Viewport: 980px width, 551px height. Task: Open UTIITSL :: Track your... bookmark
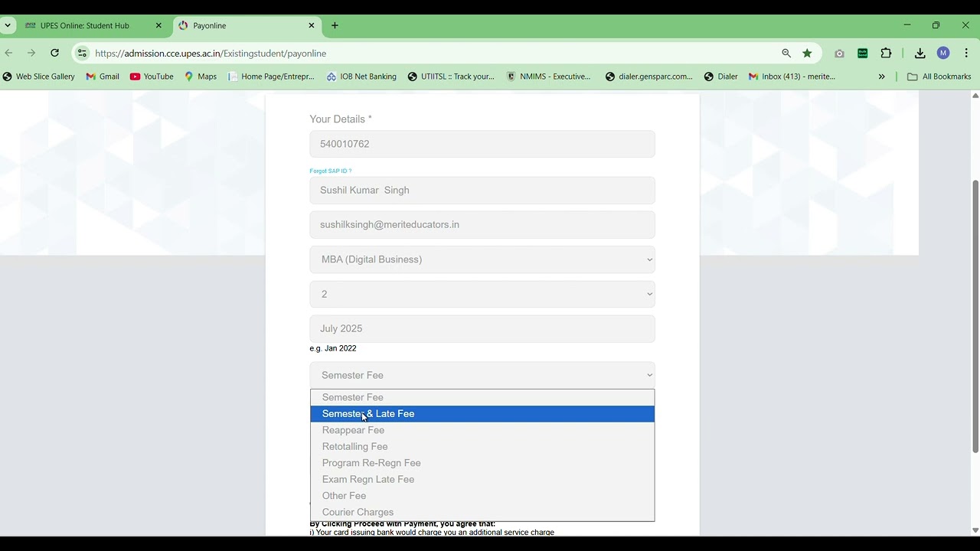pyautogui.click(x=451, y=77)
